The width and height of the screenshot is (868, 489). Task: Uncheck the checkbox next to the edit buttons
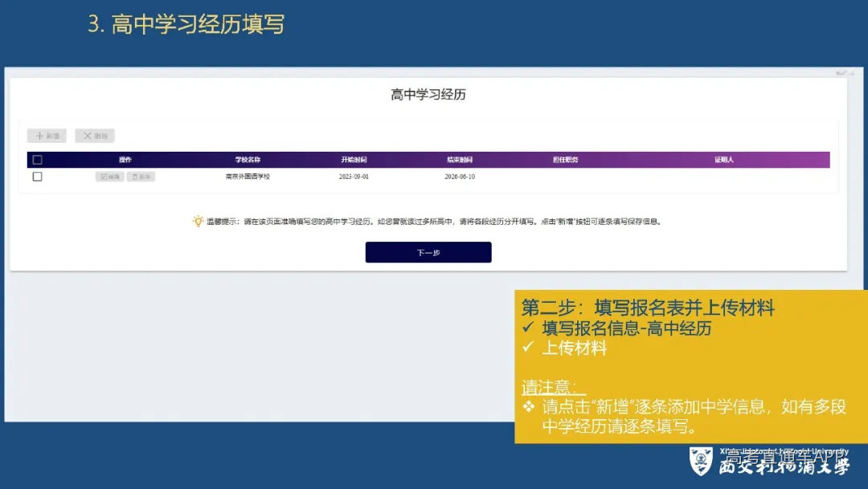pos(37,177)
